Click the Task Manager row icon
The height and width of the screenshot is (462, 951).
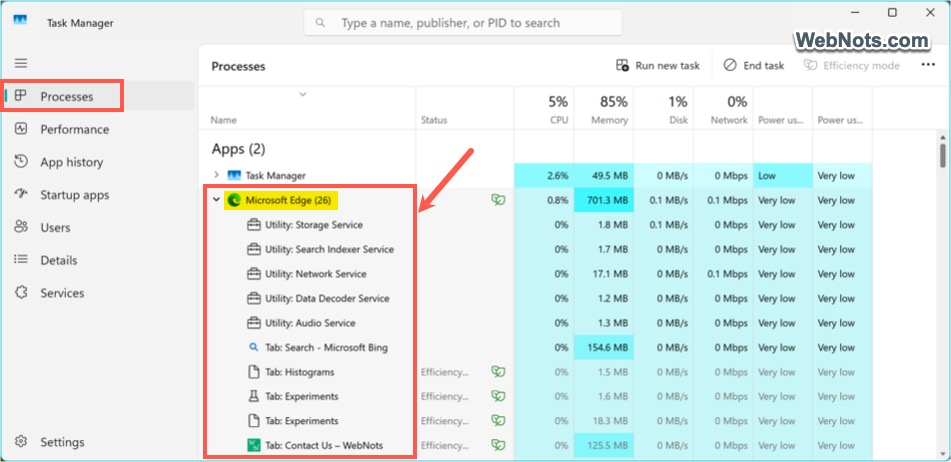tap(234, 175)
